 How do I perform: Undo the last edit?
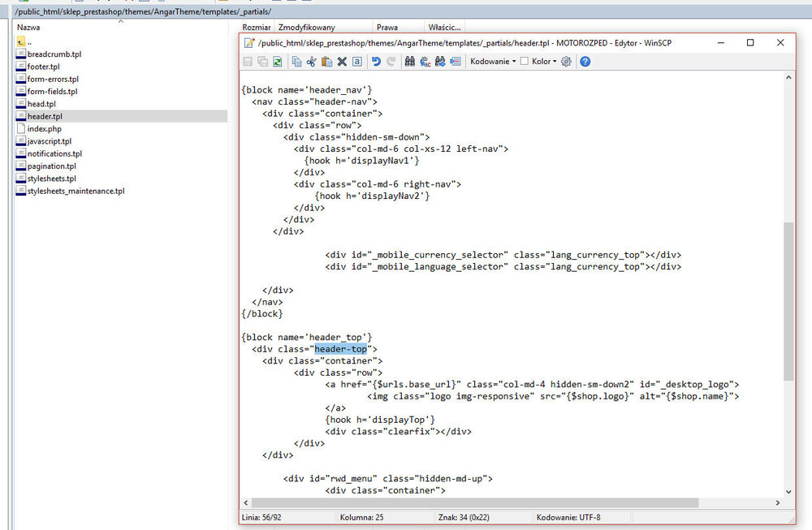click(x=376, y=62)
